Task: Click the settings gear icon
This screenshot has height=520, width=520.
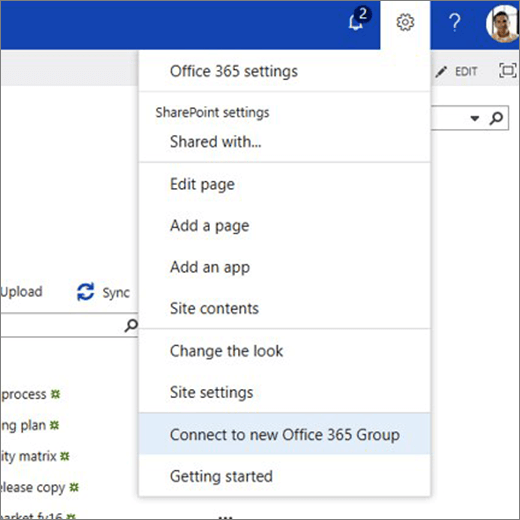Action: 405,23
